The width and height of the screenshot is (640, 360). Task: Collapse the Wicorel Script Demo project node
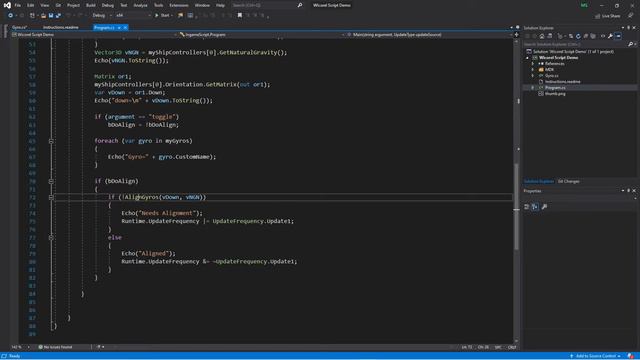pyautogui.click(x=527, y=58)
